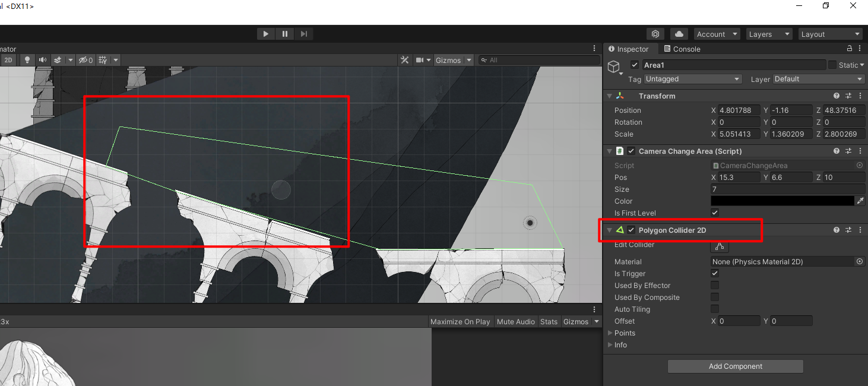Switch to the Inspector tab
This screenshot has height=386, width=868.
click(x=628, y=49)
